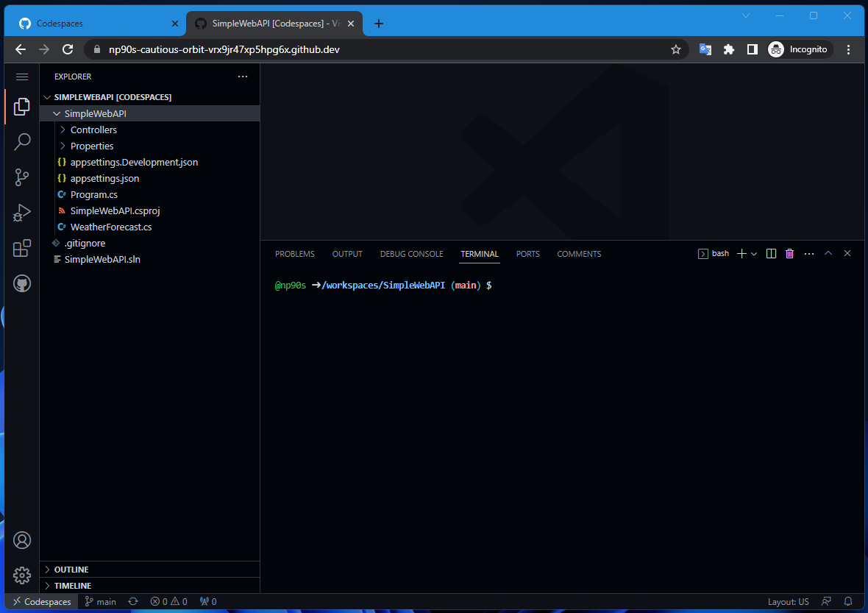Open the Source Control view
This screenshot has width=868, height=613.
pos(22,177)
